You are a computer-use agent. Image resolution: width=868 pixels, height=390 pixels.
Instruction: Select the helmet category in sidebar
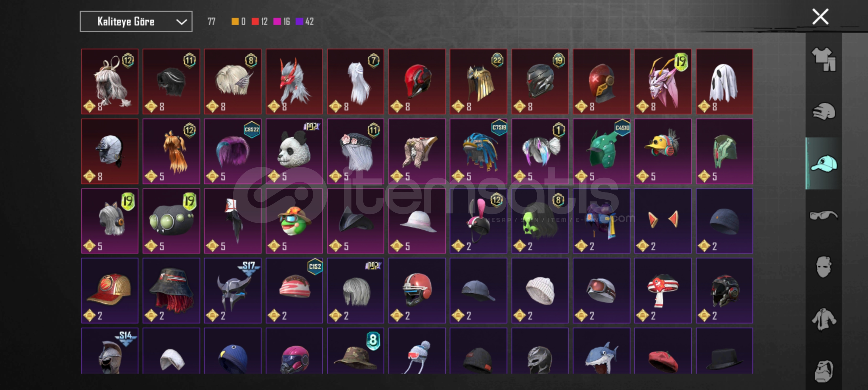[824, 112]
